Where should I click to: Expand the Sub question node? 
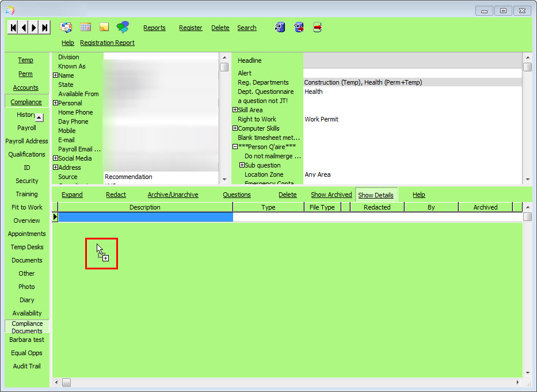coord(242,165)
